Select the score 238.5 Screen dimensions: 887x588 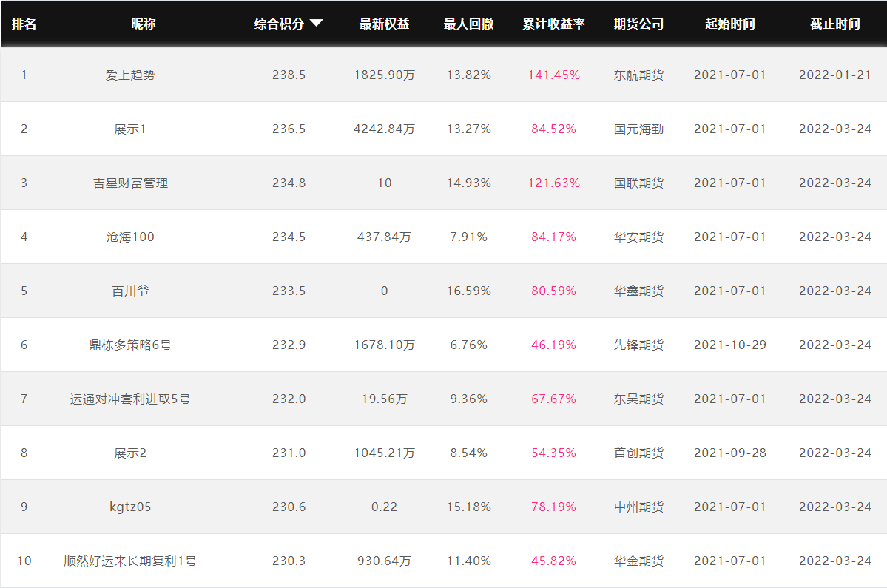click(x=289, y=75)
